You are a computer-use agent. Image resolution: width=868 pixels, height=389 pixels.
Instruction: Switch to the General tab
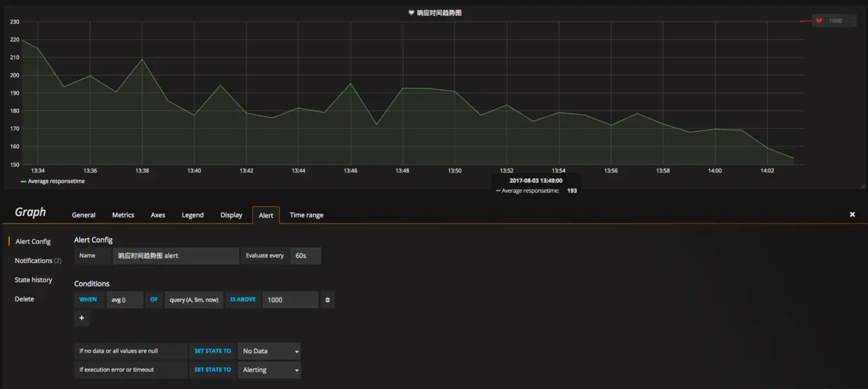[x=83, y=215]
